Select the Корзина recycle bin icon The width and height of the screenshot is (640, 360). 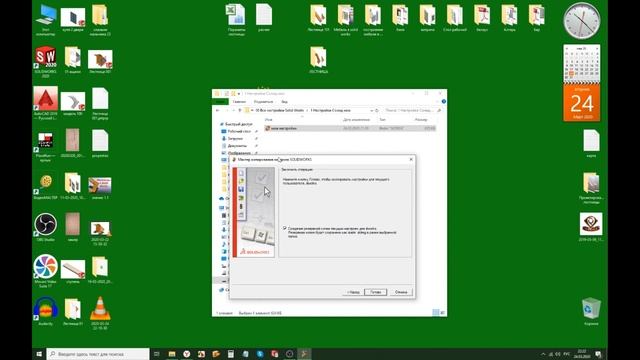pyautogui.click(x=591, y=311)
